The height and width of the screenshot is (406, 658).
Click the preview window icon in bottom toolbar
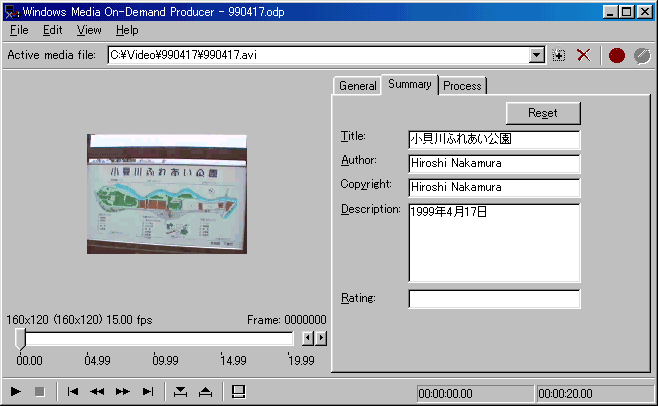[238, 392]
